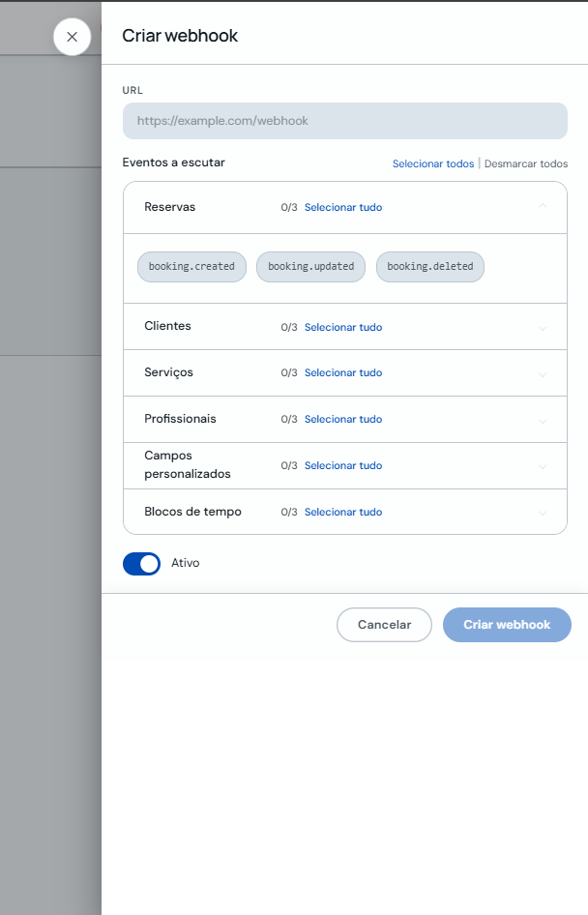Select all Profissionais events via Selecionar tudo
The width and height of the screenshot is (588, 915).
(x=343, y=419)
